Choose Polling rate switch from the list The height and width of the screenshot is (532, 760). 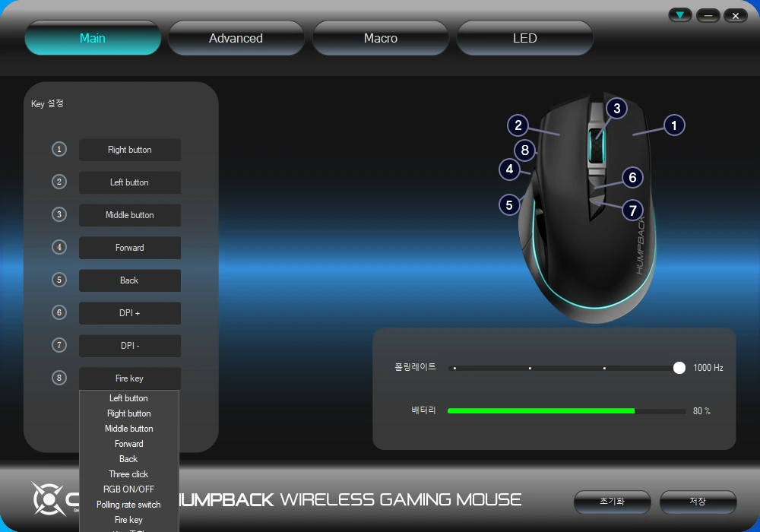pos(129,505)
